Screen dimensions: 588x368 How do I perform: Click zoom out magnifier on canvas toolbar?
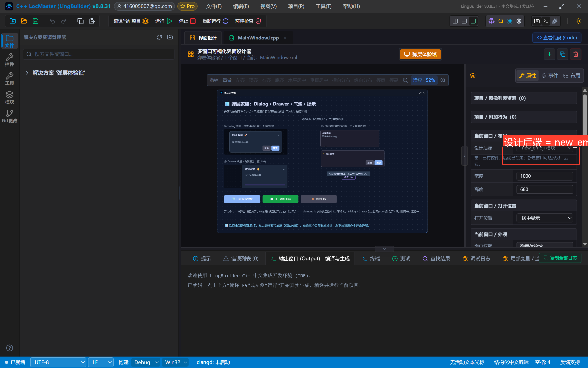(x=405, y=80)
